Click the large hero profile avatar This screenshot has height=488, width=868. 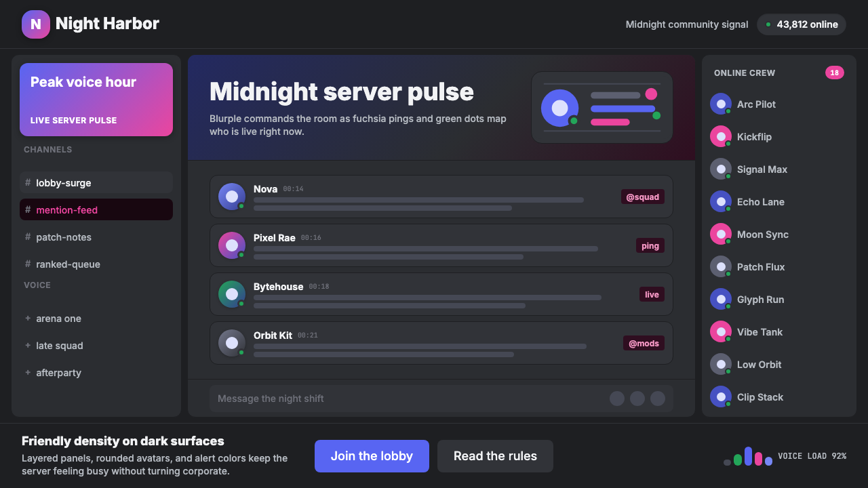560,108
